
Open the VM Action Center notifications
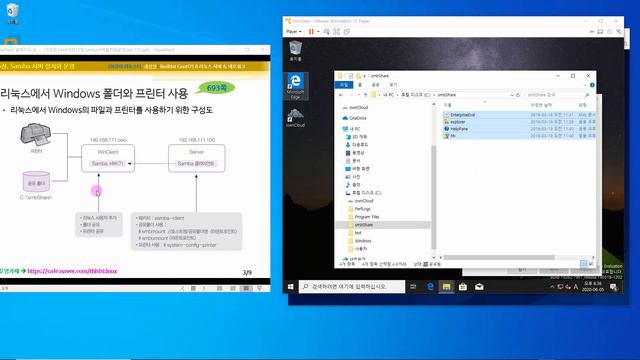(613, 287)
